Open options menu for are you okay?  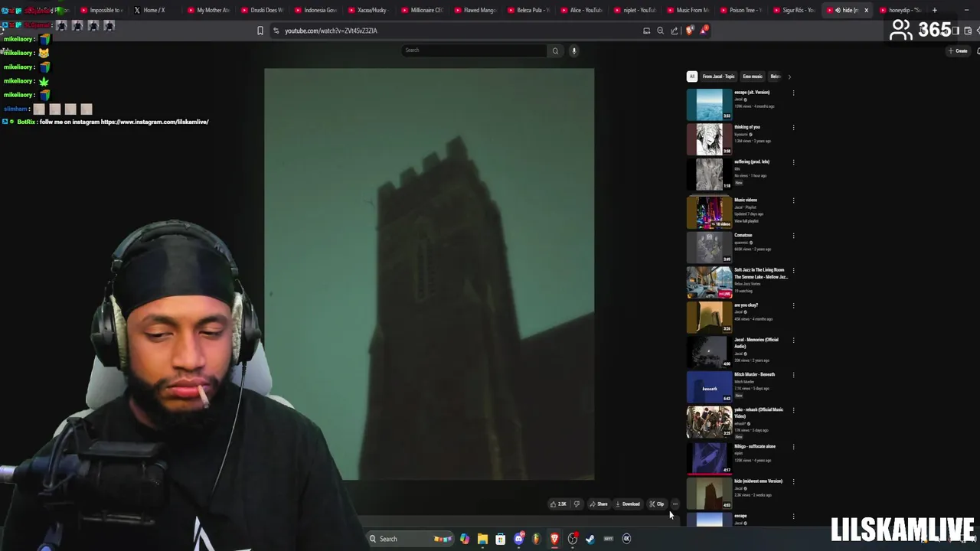pyautogui.click(x=793, y=305)
